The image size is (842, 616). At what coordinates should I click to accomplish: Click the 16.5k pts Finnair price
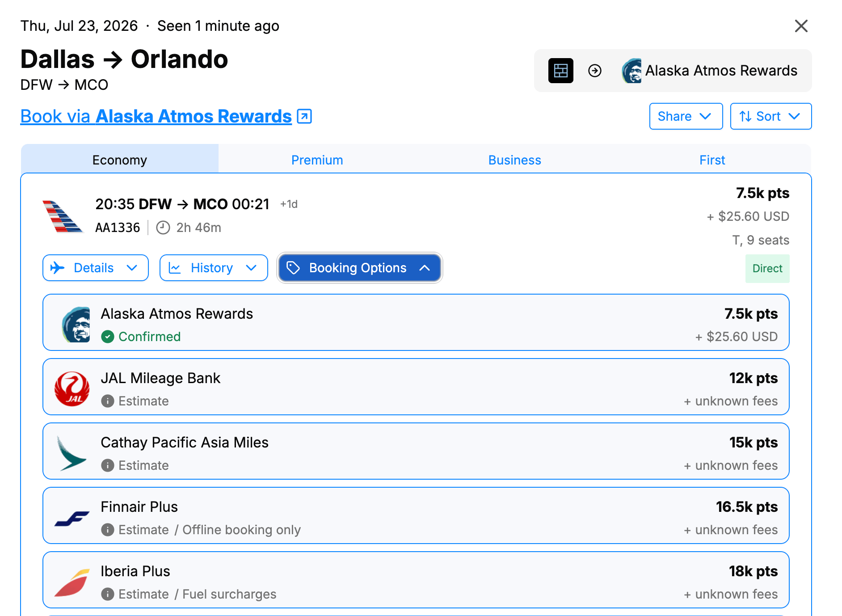tap(747, 507)
